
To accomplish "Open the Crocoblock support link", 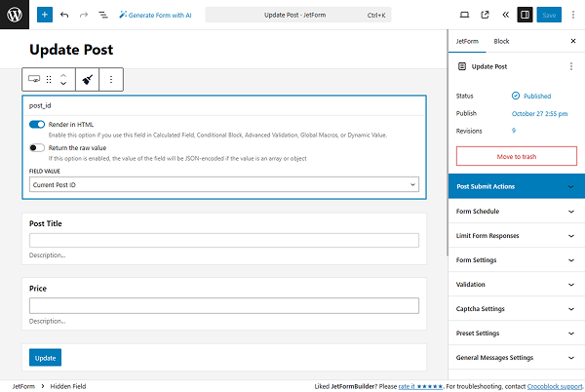I will pos(555,386).
